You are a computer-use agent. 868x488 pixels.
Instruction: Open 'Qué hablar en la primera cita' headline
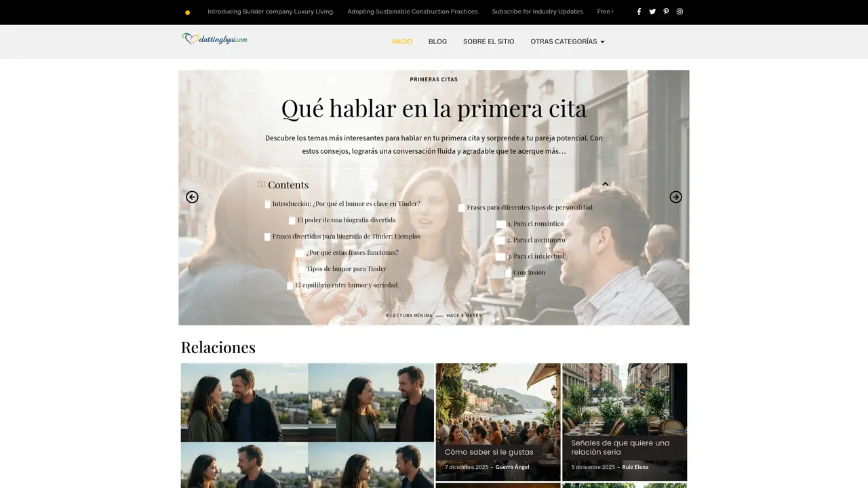point(434,108)
